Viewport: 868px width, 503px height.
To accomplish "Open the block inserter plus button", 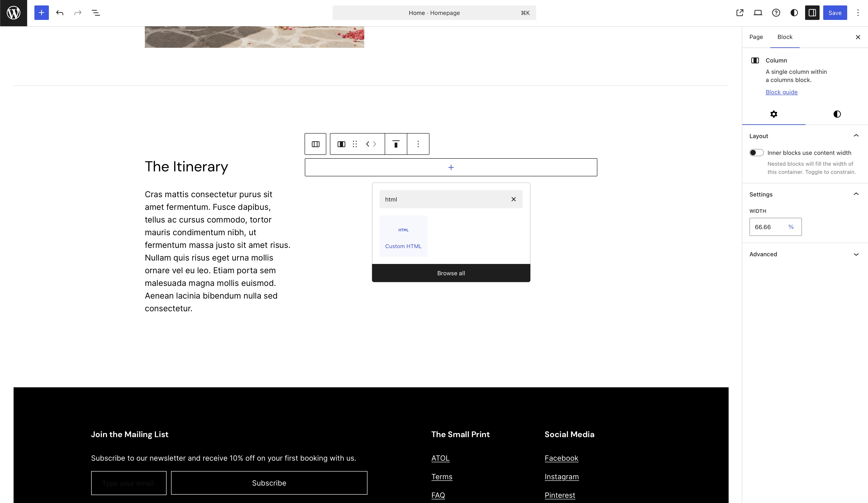I will [x=41, y=13].
